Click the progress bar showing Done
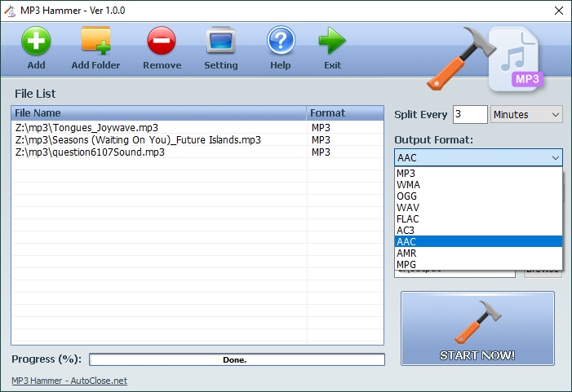Image resolution: width=572 pixels, height=392 pixels. click(237, 359)
